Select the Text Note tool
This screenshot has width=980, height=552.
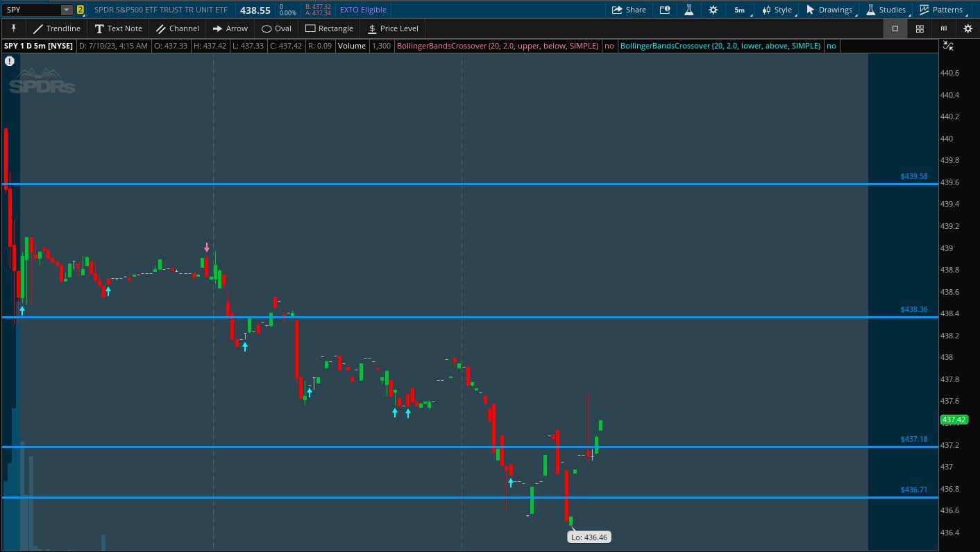[118, 28]
